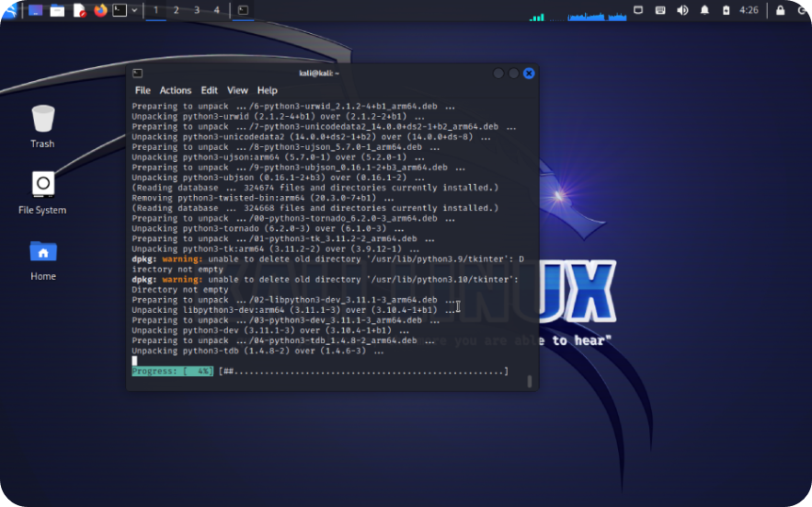Click the terminal window title bar icon

[x=137, y=73]
